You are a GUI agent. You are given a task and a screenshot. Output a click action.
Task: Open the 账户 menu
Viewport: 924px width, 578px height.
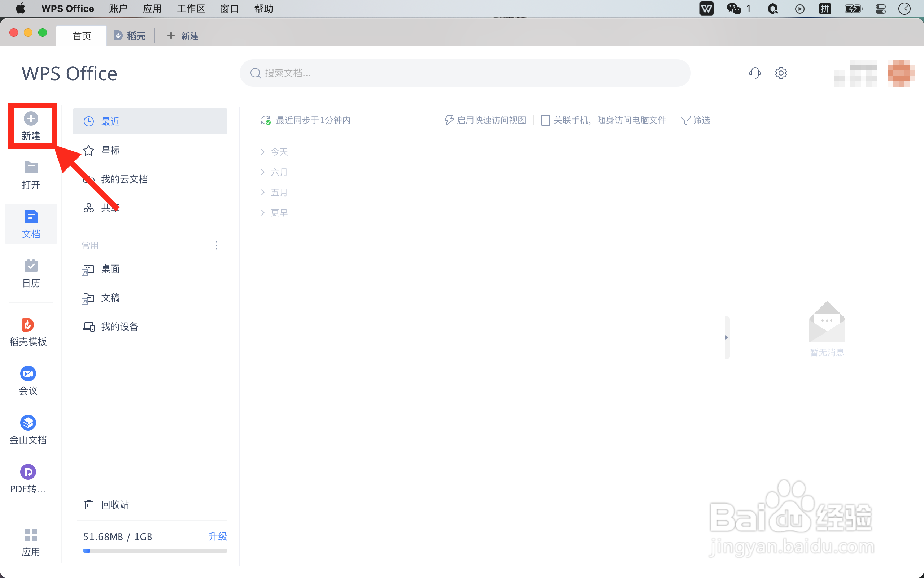pyautogui.click(x=118, y=8)
